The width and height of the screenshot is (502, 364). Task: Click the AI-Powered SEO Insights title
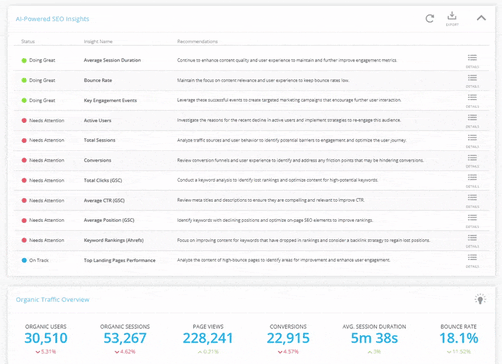coord(52,19)
